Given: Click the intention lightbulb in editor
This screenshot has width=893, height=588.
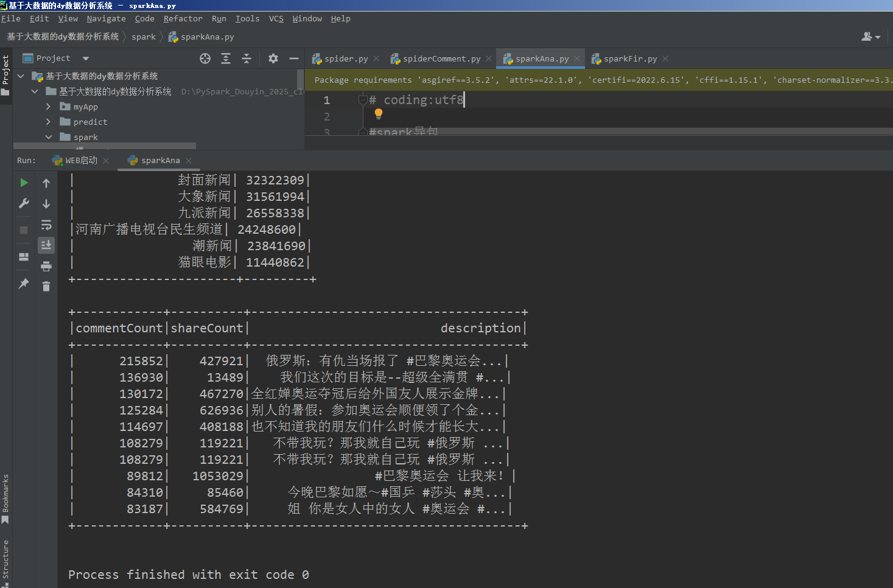Looking at the screenshot, I should (x=379, y=113).
